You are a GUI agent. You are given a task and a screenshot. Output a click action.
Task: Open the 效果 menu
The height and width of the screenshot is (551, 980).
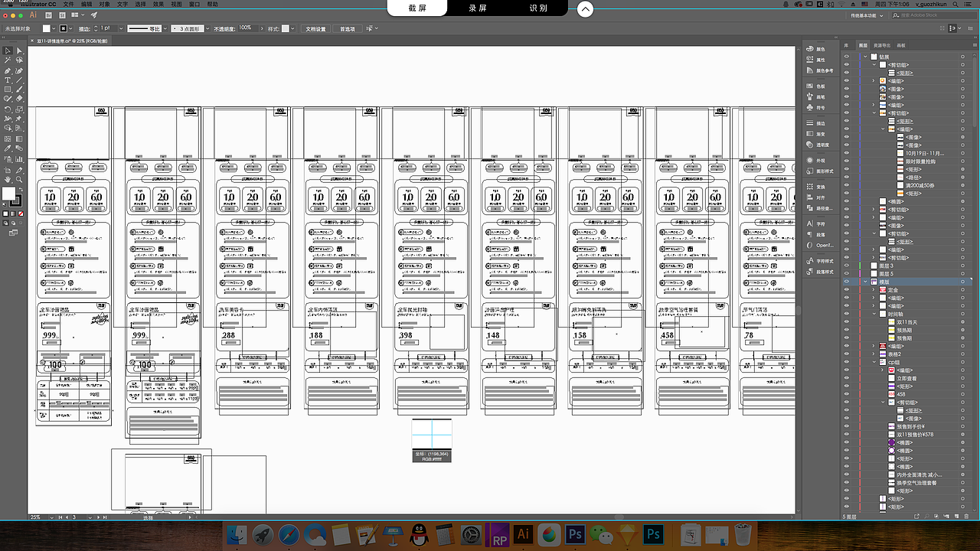click(158, 5)
